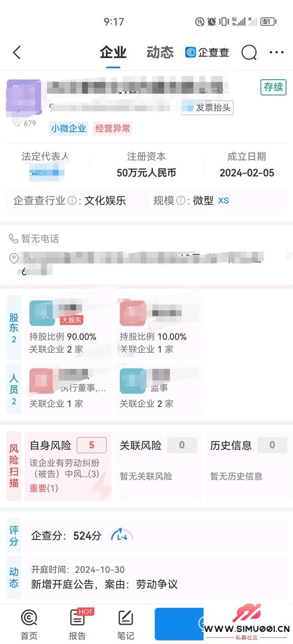
Task: Tap the 小微企业 tag
Action: click(69, 129)
